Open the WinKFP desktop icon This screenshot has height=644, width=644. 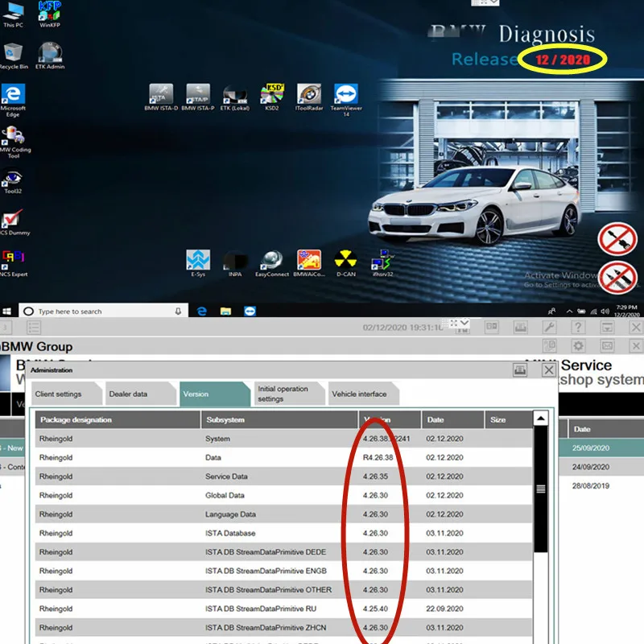click(x=50, y=14)
